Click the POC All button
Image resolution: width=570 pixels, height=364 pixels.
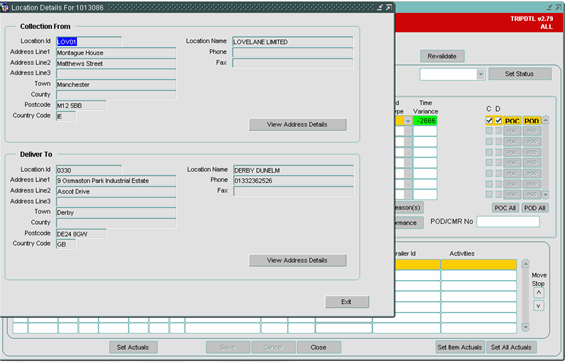(505, 208)
